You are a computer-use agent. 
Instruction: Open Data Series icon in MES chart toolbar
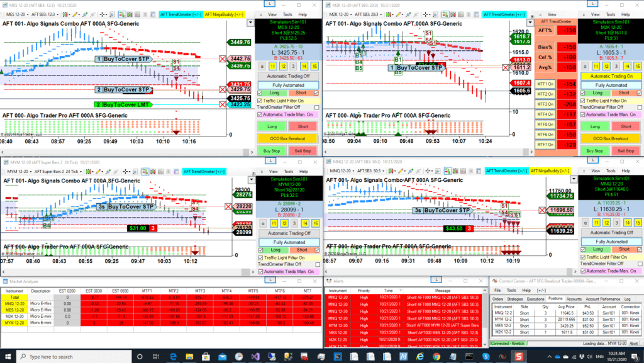pos(130,14)
